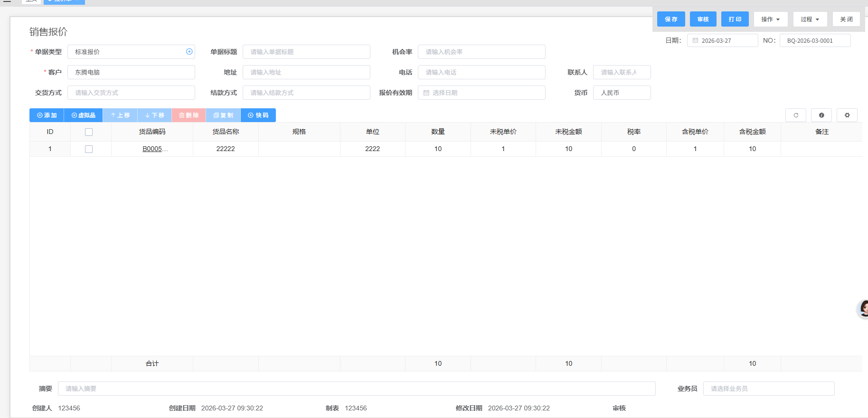Check the checkbox for row 1
The height and width of the screenshot is (418, 868).
tap(89, 149)
